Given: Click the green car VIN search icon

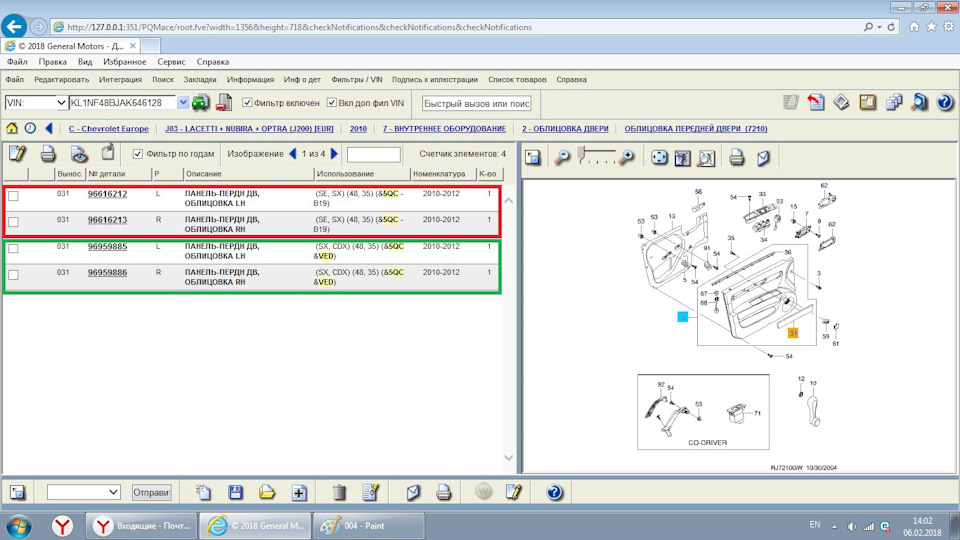Looking at the screenshot, I should pos(200,102).
